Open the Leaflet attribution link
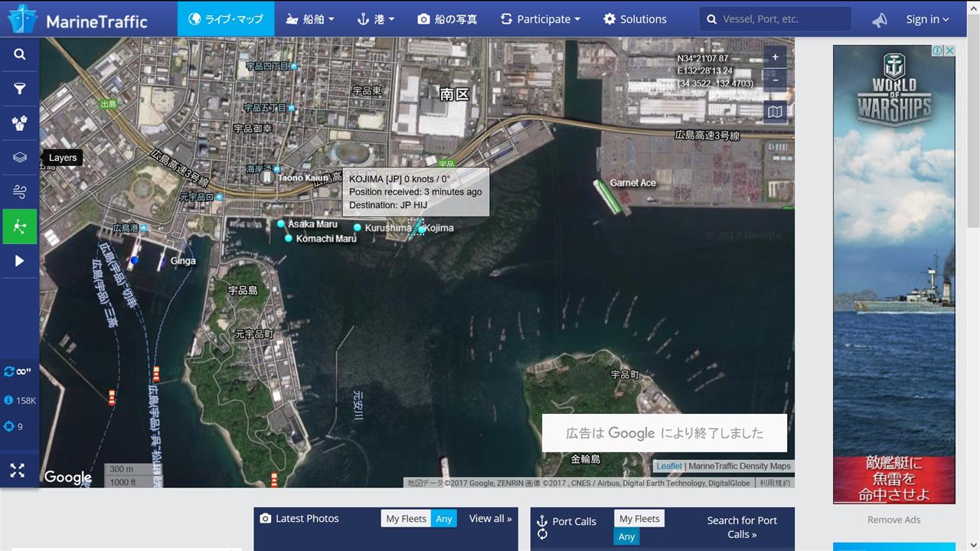This screenshot has width=980, height=551. 668,466
